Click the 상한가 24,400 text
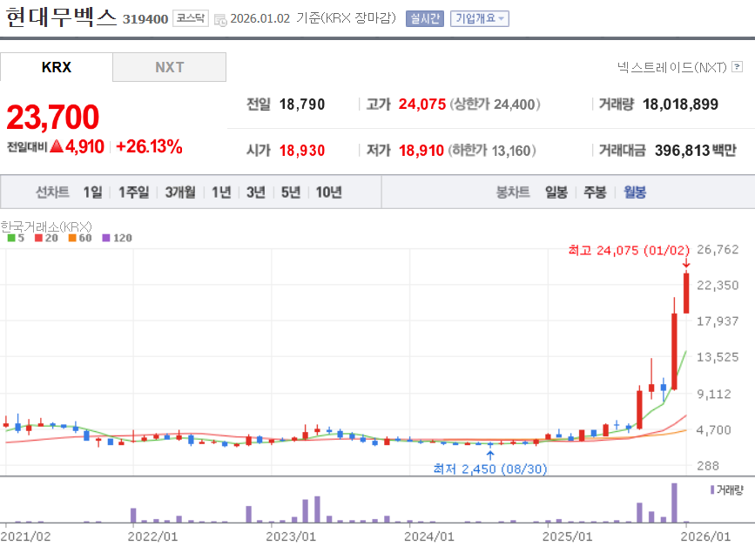 (495, 105)
